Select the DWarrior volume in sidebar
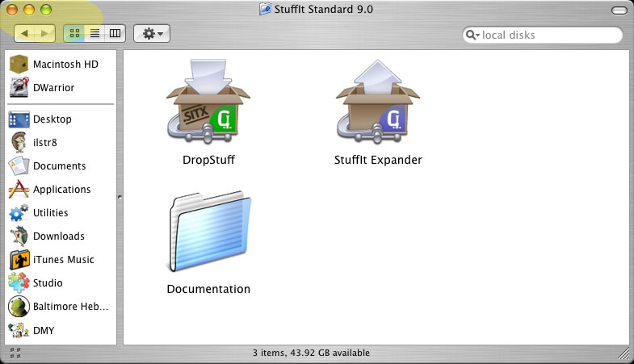This screenshot has height=364, width=634. point(52,87)
